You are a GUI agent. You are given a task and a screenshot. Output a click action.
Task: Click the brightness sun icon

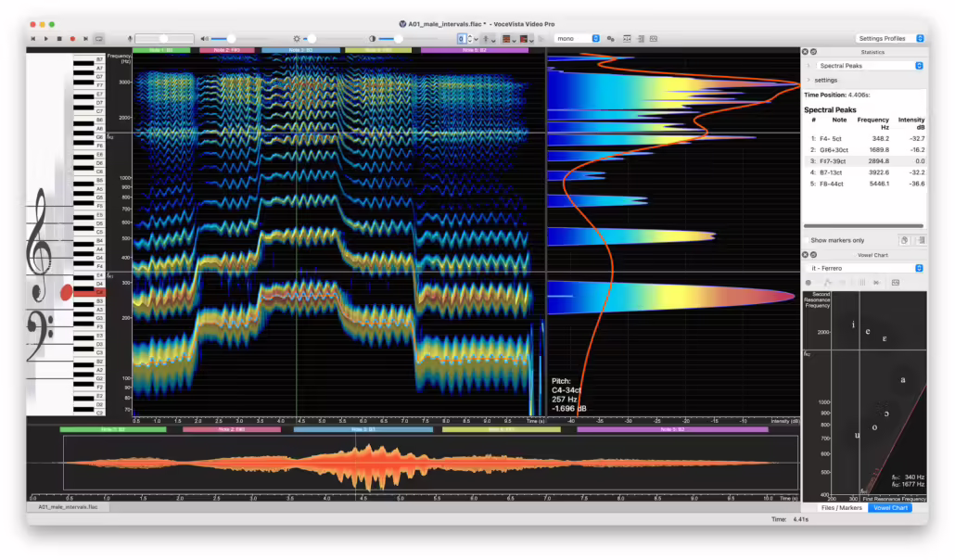[298, 38]
